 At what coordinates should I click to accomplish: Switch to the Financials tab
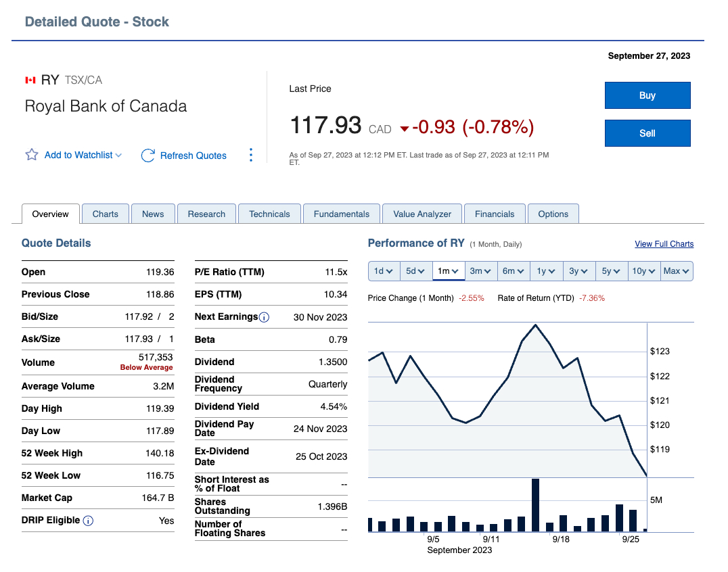(x=495, y=214)
